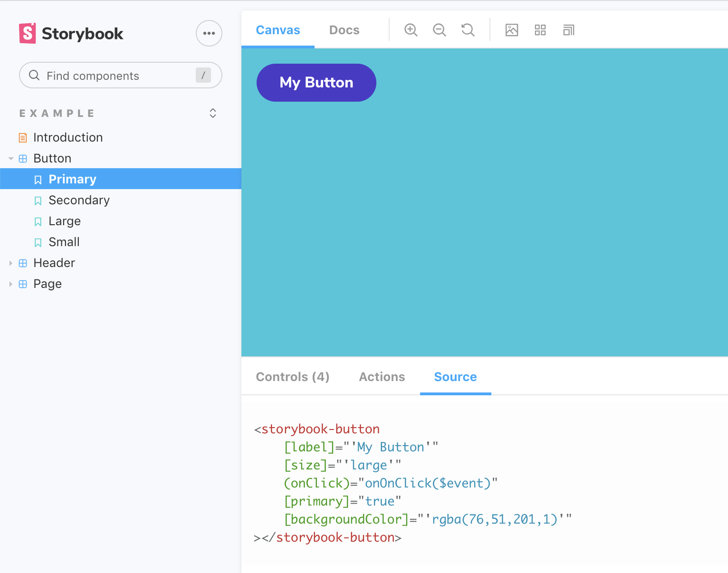Click the Primary story bookmark icon
This screenshot has width=728, height=573.
click(38, 180)
